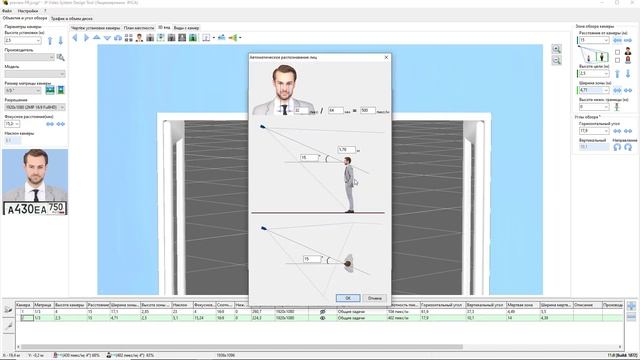The image size is (640, 360).
Task: Click OK in the face recognition dialog
Action: [348, 298]
